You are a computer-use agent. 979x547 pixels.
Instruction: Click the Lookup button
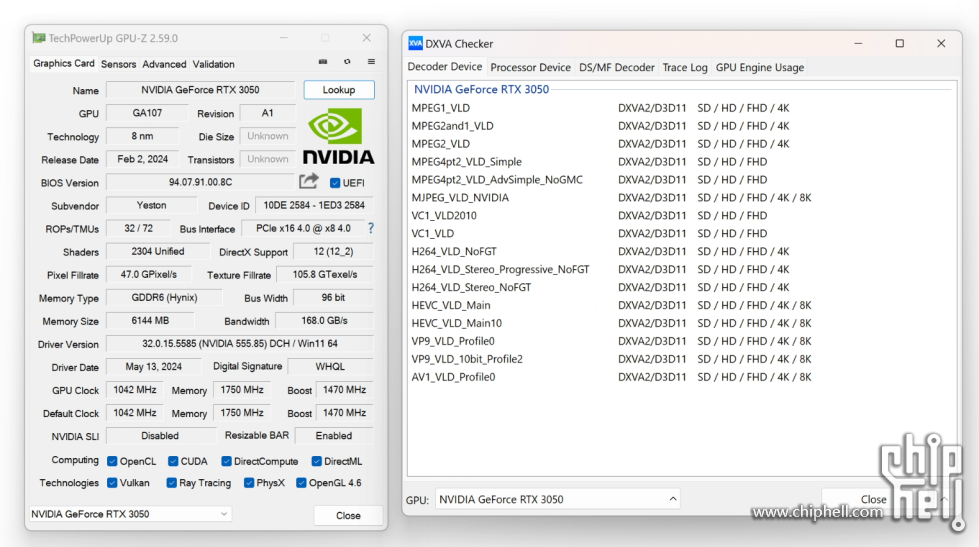point(339,90)
